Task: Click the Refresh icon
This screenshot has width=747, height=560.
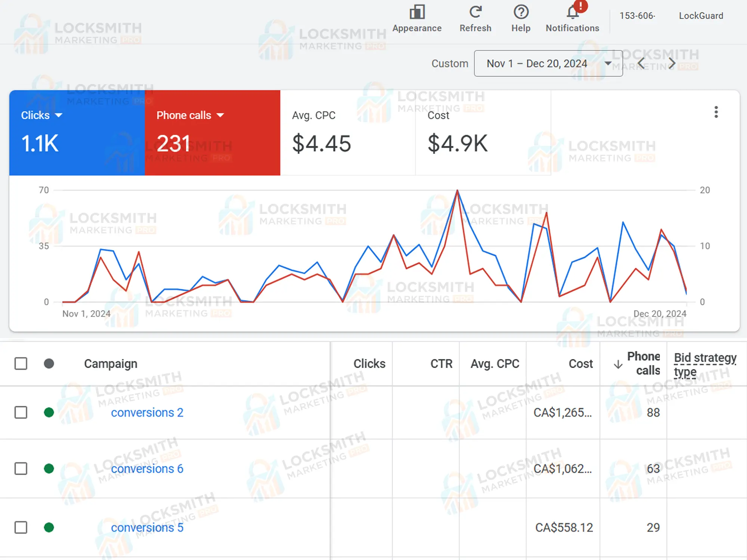Action: 475,12
